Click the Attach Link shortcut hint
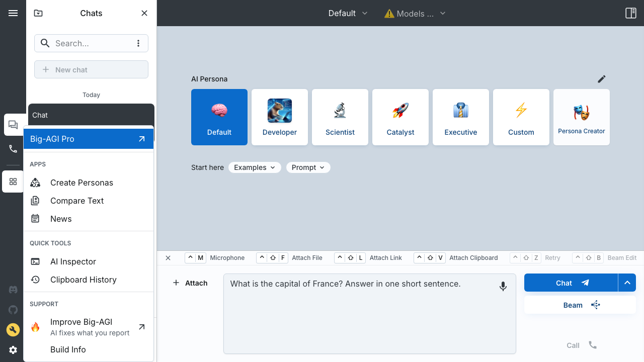 click(x=368, y=258)
